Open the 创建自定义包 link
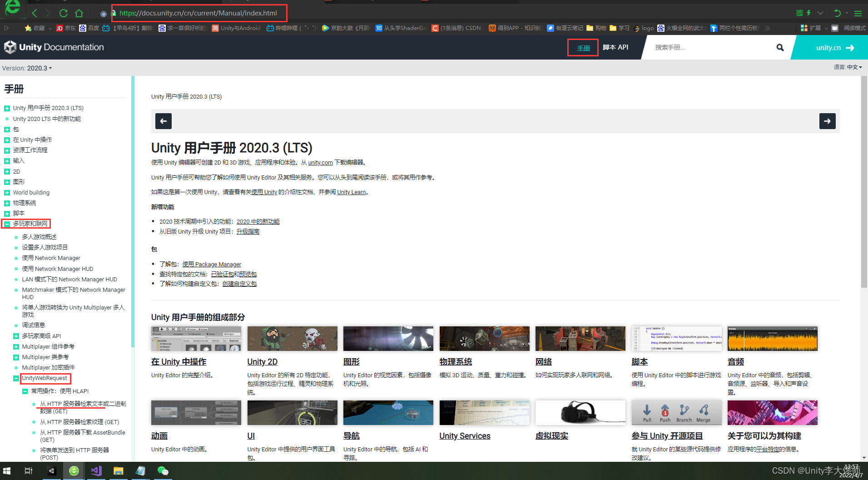Viewport: 868px width, 480px height. coord(239,284)
